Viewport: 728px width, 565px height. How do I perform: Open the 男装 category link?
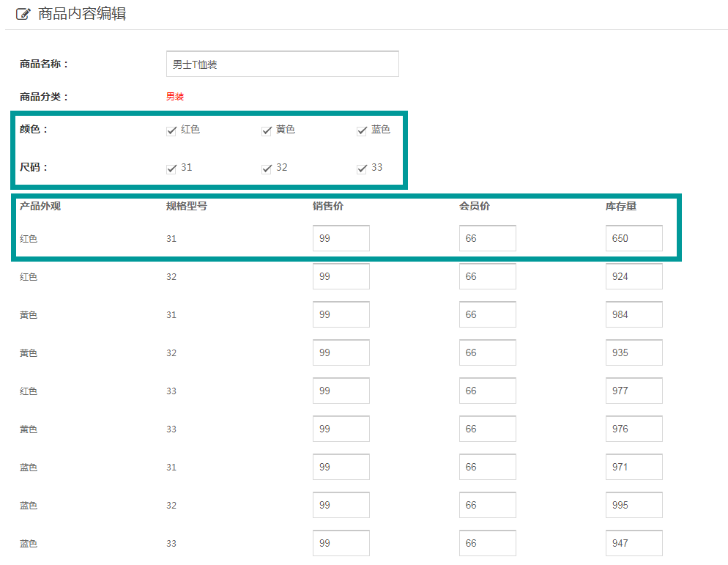pyautogui.click(x=174, y=97)
